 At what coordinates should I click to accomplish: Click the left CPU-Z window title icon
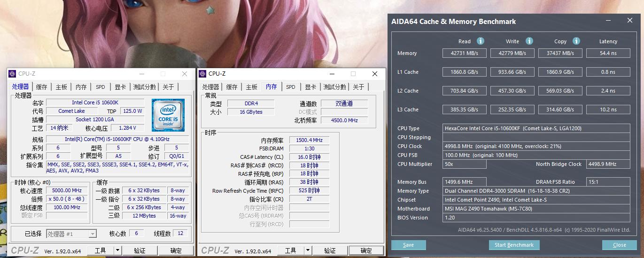point(13,74)
